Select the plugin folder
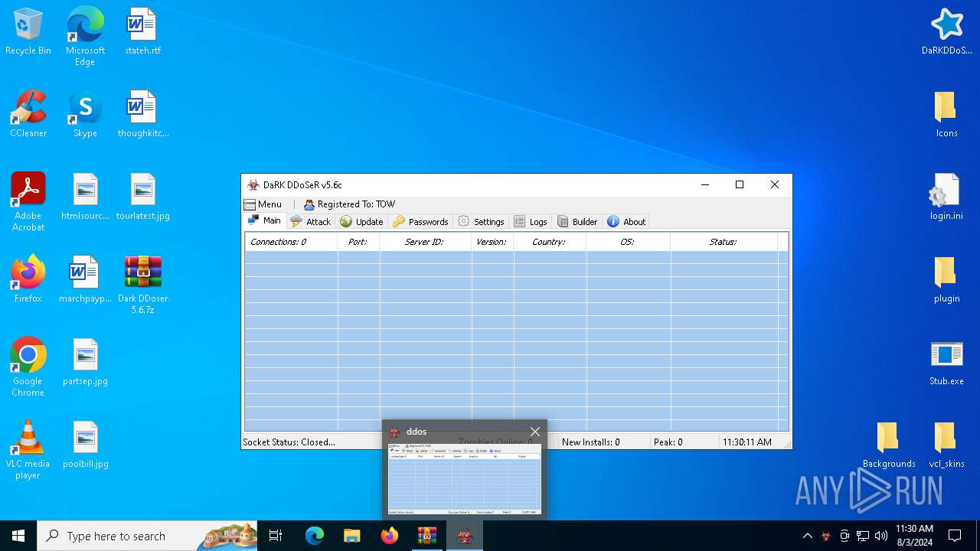980x551 pixels. 946,280
